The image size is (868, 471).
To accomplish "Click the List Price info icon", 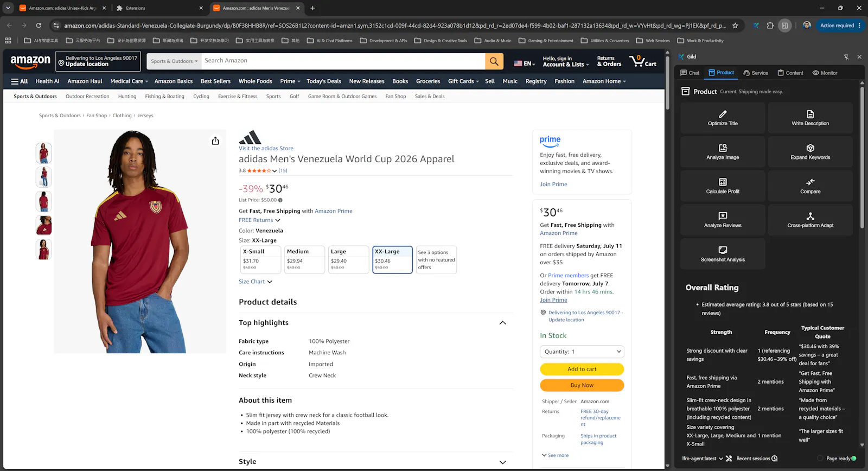I will [x=280, y=200].
